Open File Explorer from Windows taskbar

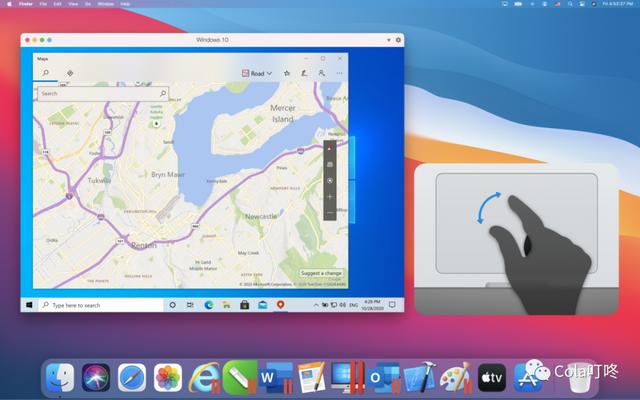227,305
